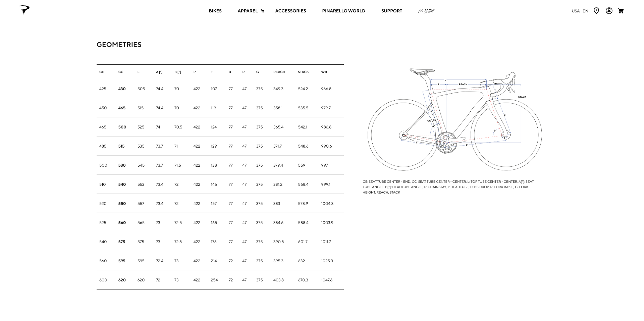Select the size 530 CC row
The image size is (644, 321).
click(122, 165)
